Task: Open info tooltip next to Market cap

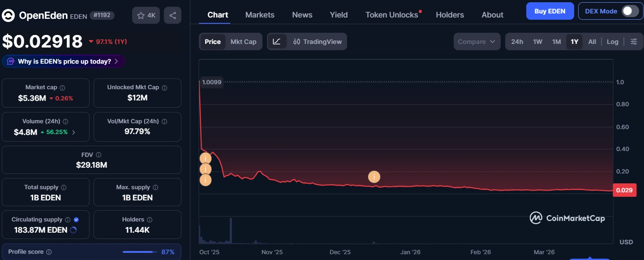Action: (x=61, y=87)
